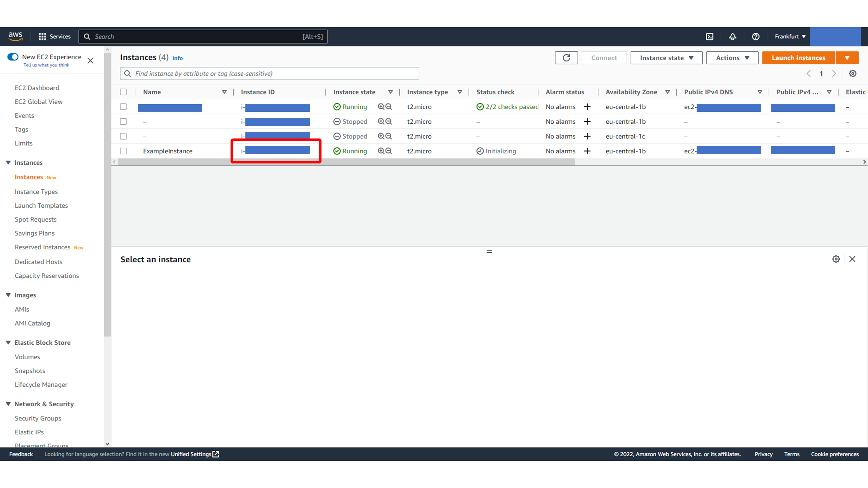868x488 pixels.
Task: Open the CloudShell terminal icon
Action: [710, 36]
